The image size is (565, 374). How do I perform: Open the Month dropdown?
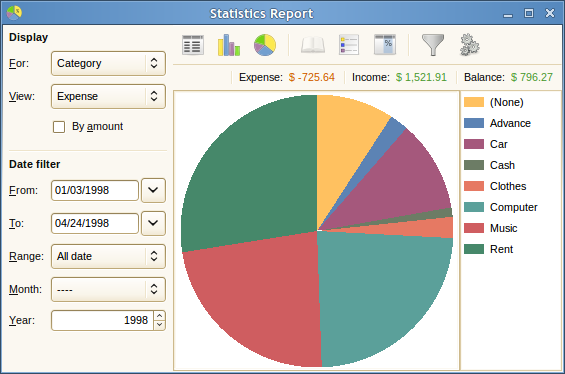pos(108,289)
